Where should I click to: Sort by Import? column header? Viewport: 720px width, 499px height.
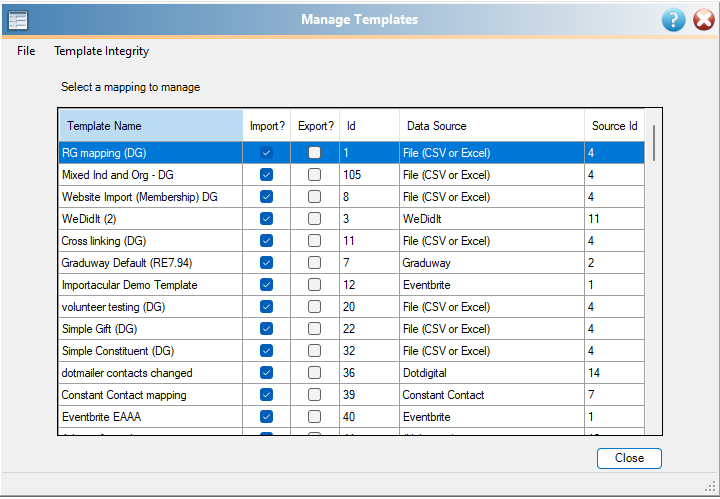tap(267, 126)
